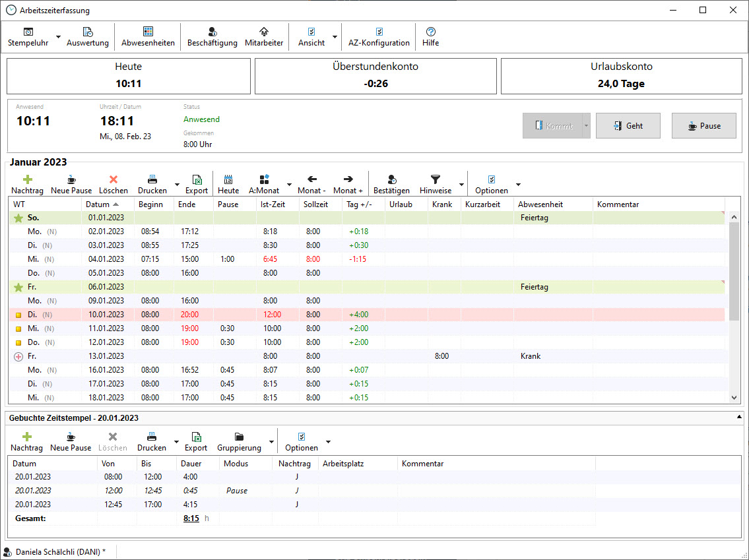Viewport: 749px width, 560px height.
Task: Open the Abwesenheiten calendar
Action: pos(148,37)
